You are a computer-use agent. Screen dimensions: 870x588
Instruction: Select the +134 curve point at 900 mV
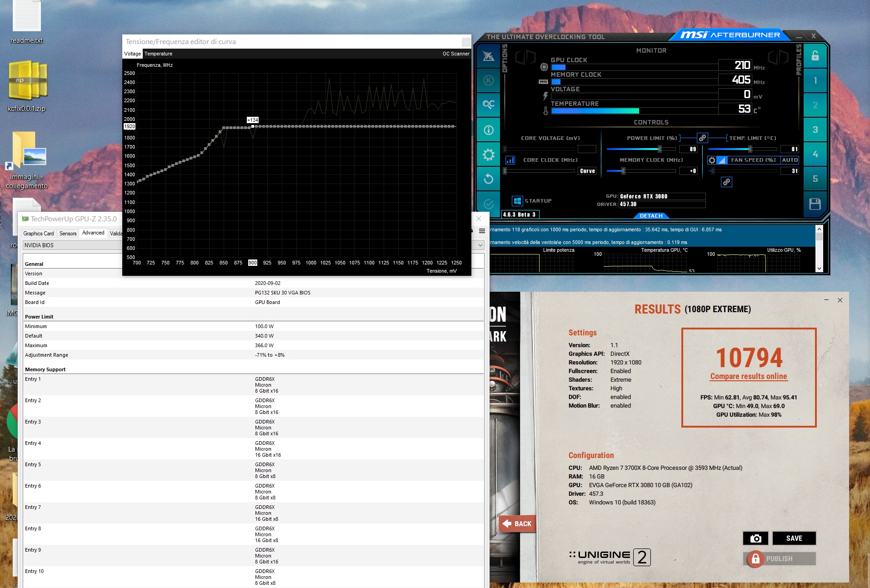tap(253, 127)
